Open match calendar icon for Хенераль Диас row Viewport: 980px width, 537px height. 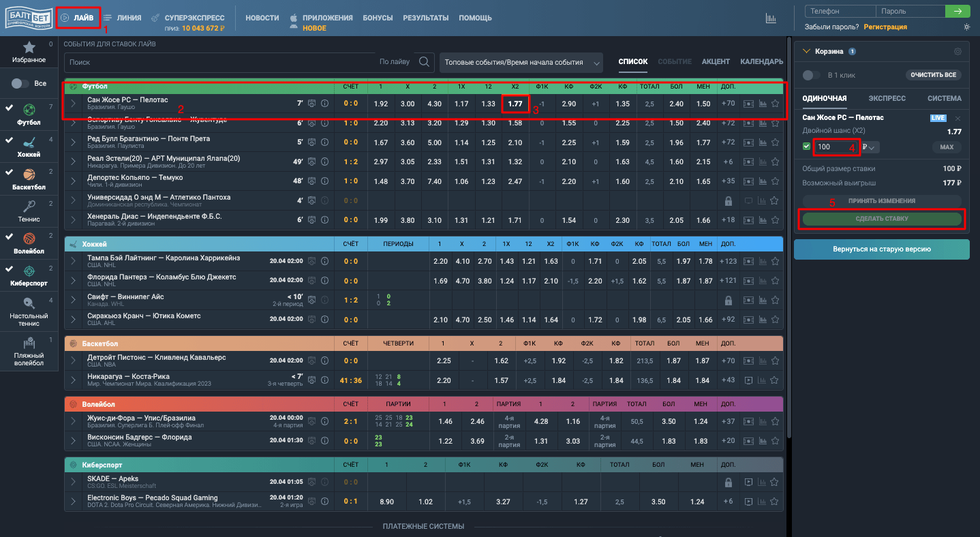(x=311, y=219)
